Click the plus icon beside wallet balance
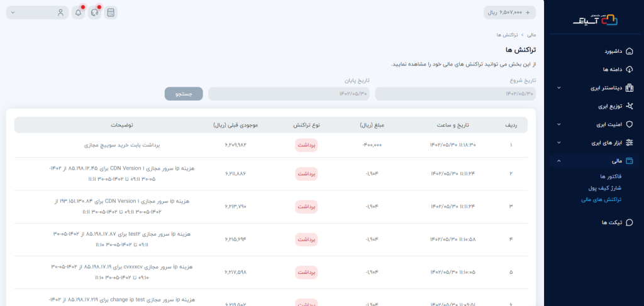644x306 pixels. coord(527,13)
